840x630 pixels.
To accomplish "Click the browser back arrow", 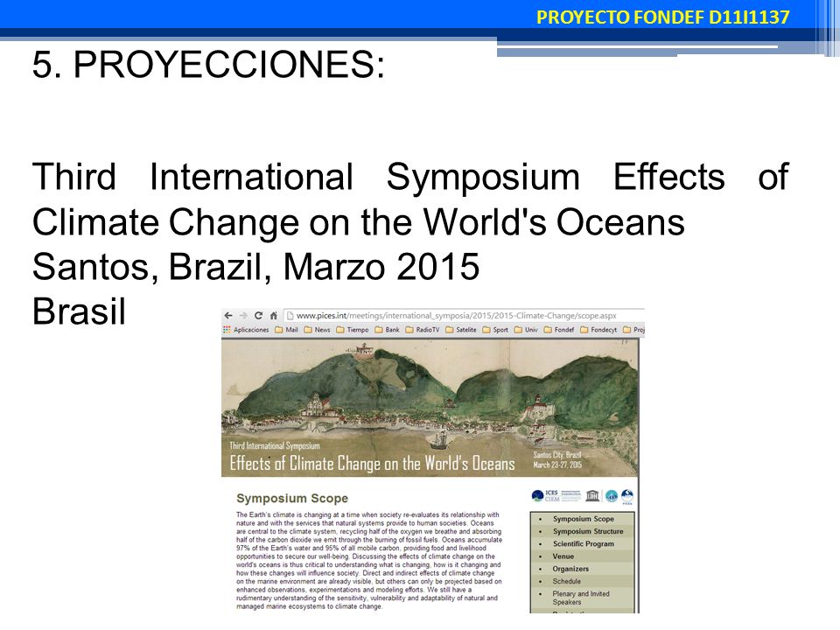I will [x=228, y=316].
